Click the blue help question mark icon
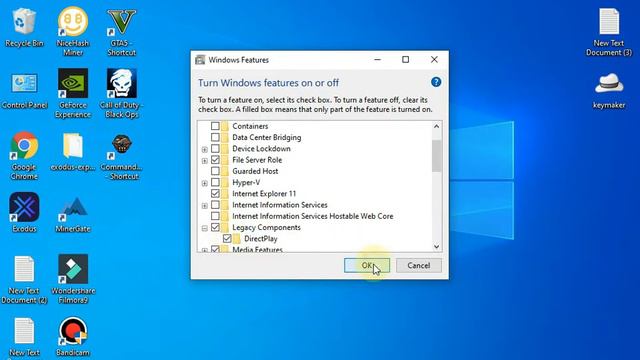 click(x=436, y=82)
